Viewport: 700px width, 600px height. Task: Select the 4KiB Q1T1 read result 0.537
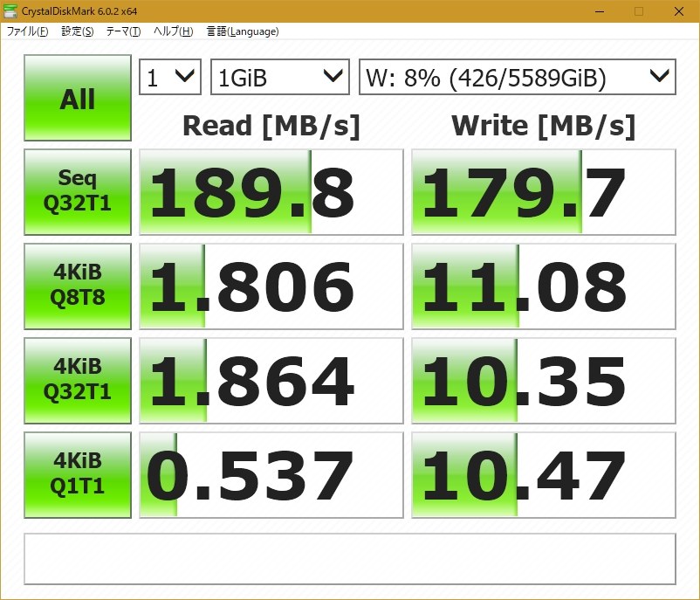click(x=271, y=475)
